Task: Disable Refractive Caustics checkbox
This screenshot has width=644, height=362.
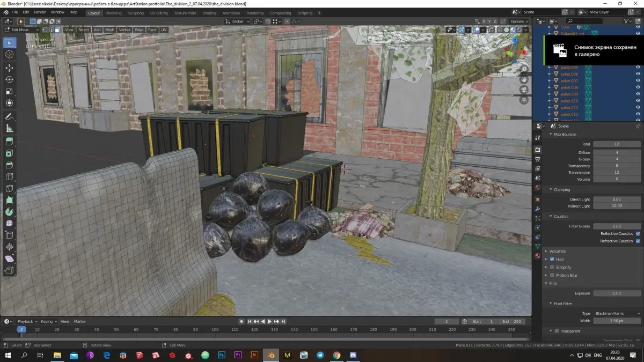Action: (638, 241)
